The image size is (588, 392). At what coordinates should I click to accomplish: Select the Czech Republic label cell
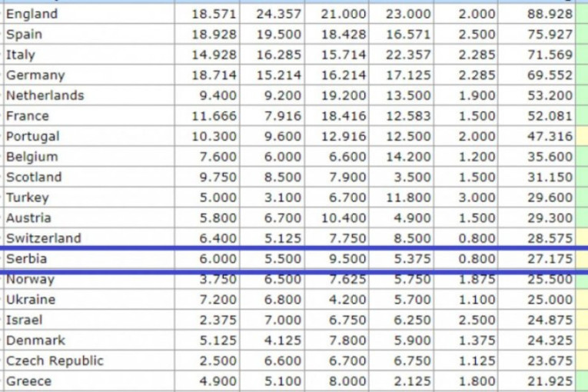click(55, 360)
